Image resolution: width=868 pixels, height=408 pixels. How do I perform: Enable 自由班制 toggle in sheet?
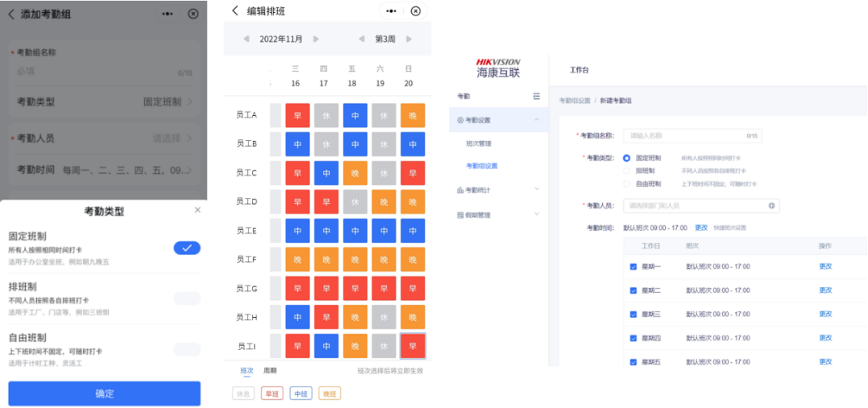187,349
